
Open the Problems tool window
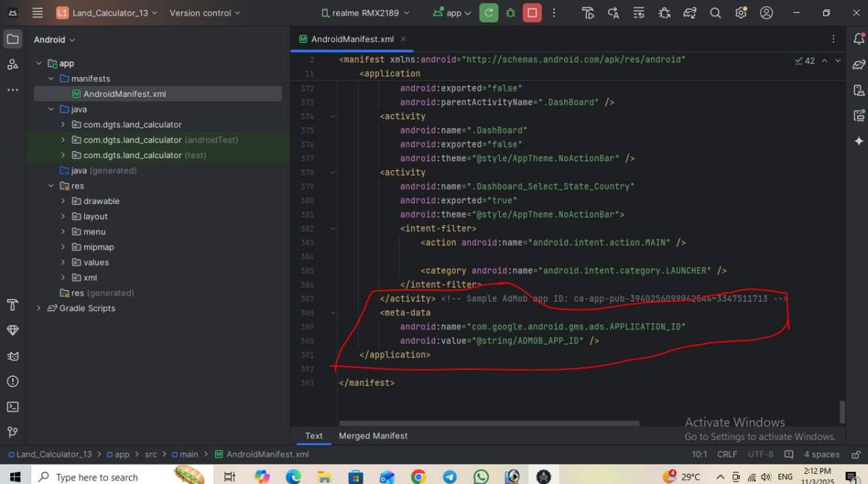pyautogui.click(x=12, y=382)
